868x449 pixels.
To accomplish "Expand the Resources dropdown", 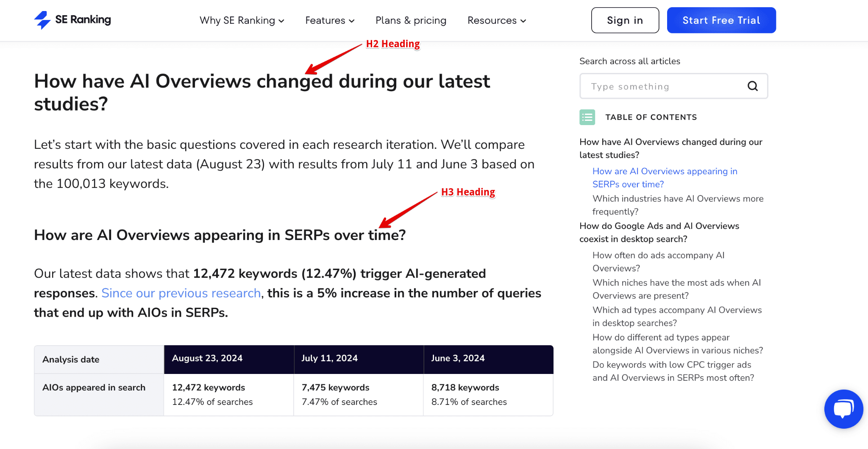I will [x=496, y=20].
